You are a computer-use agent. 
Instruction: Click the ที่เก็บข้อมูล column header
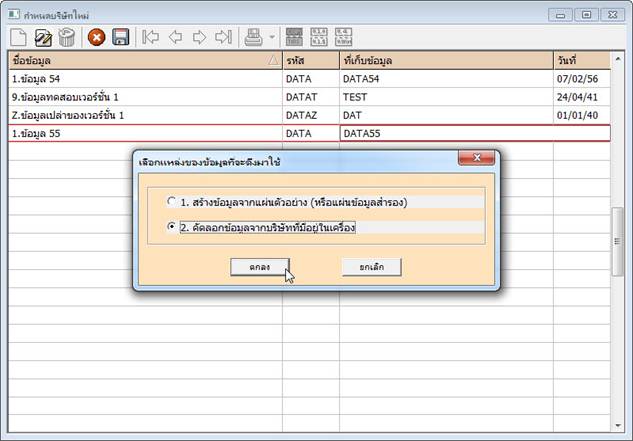click(x=445, y=60)
